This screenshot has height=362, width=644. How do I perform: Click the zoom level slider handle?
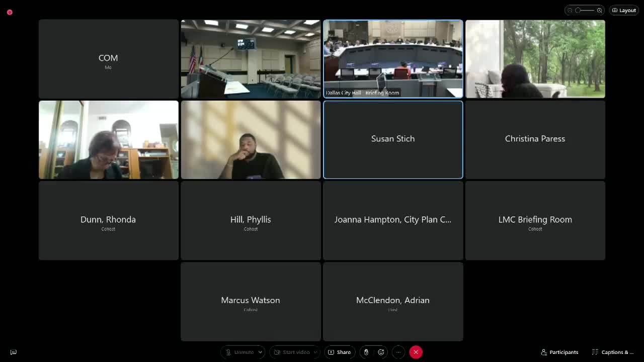(579, 10)
